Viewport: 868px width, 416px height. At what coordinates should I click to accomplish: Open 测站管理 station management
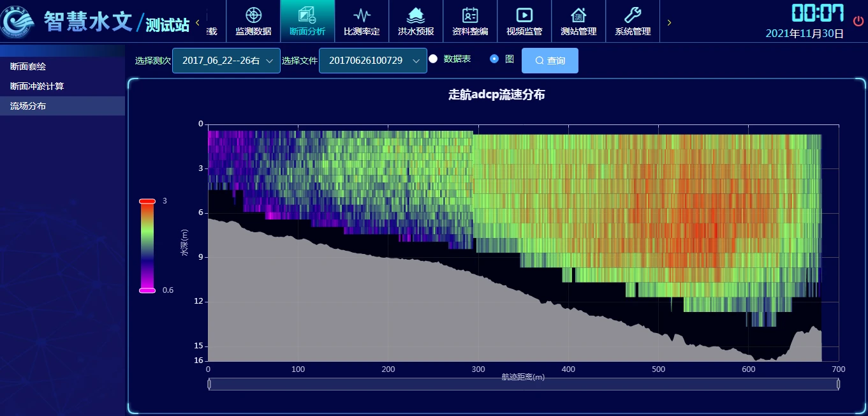point(578,21)
